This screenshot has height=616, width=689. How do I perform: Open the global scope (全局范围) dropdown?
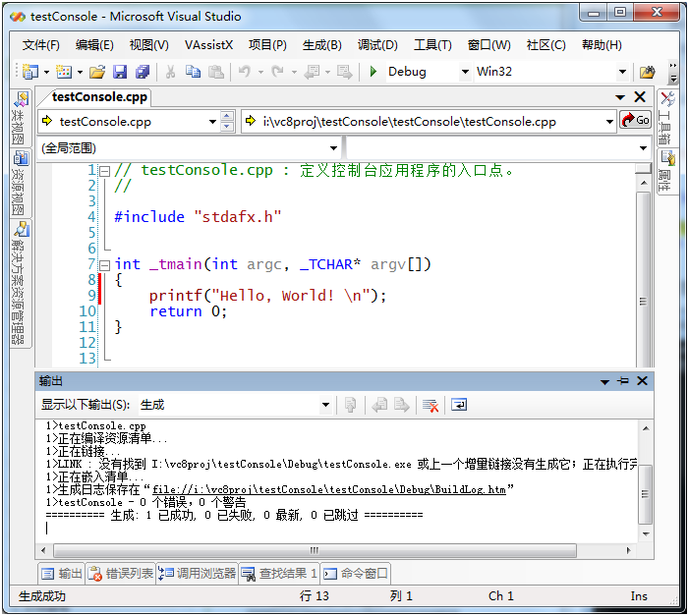(333, 148)
